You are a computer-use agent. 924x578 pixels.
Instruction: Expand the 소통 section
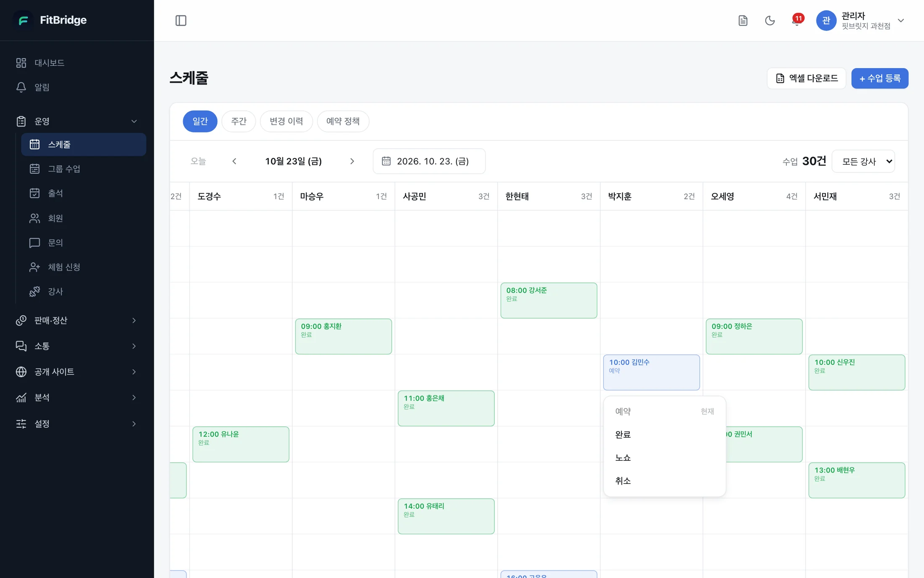[x=77, y=346]
